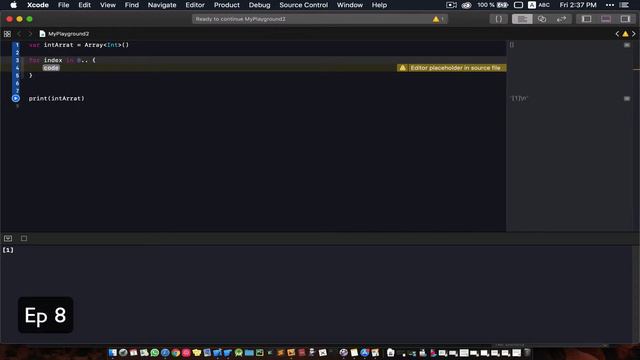Open the Window menu
This screenshot has width=640, height=360.
coord(349,5)
